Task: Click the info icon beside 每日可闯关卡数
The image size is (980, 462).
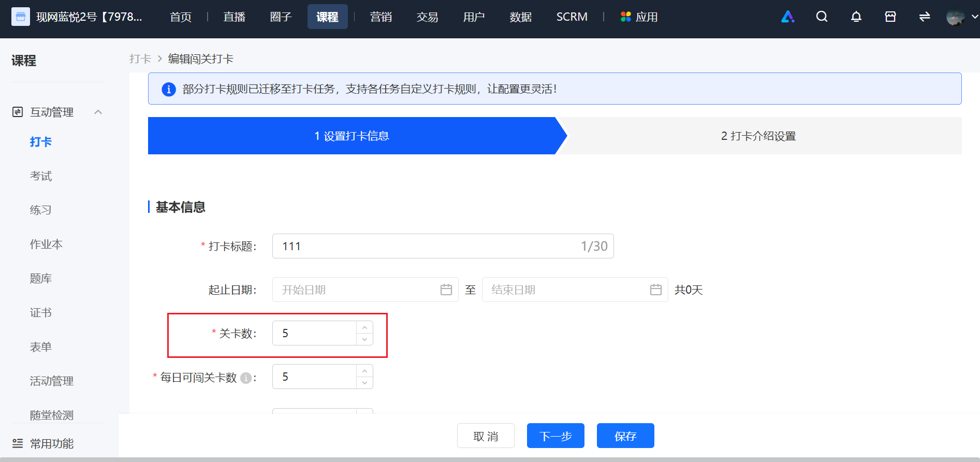Action: point(246,378)
